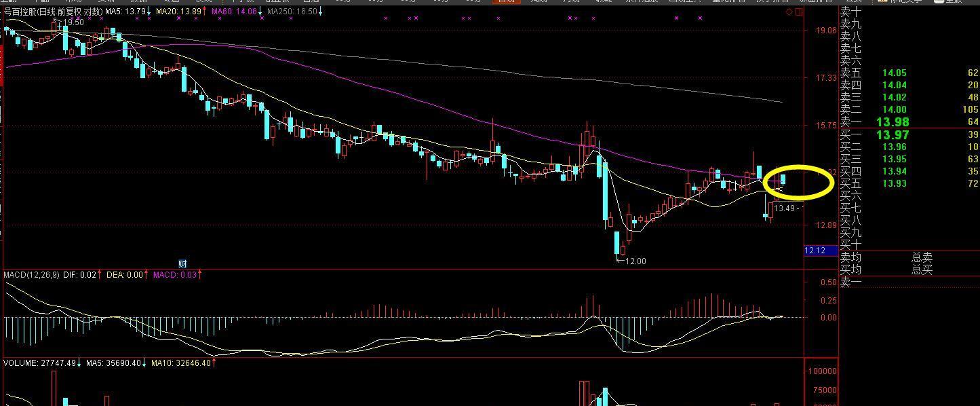Click 0.25 on the MACD axis
This screenshot has height=406, width=980.
[828, 301]
